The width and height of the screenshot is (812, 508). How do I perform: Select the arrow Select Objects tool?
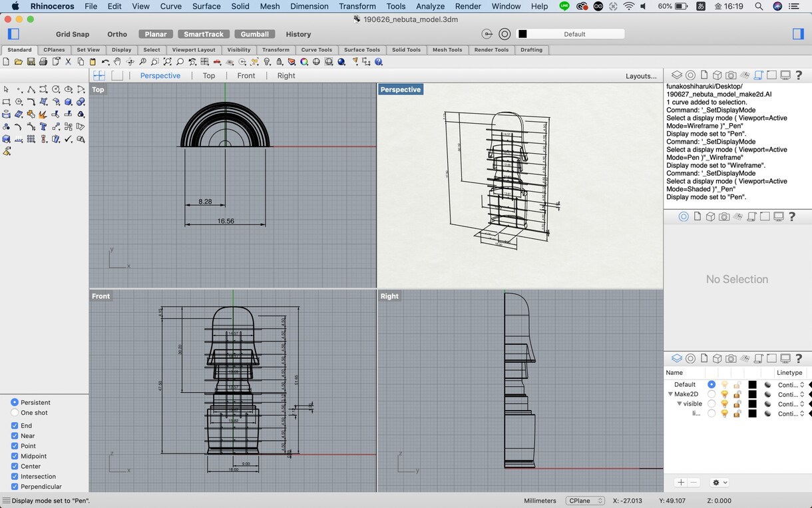click(x=6, y=89)
